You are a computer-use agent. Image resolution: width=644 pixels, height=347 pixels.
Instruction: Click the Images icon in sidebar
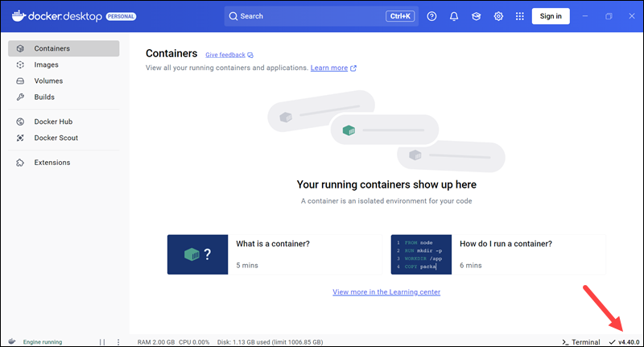20,65
